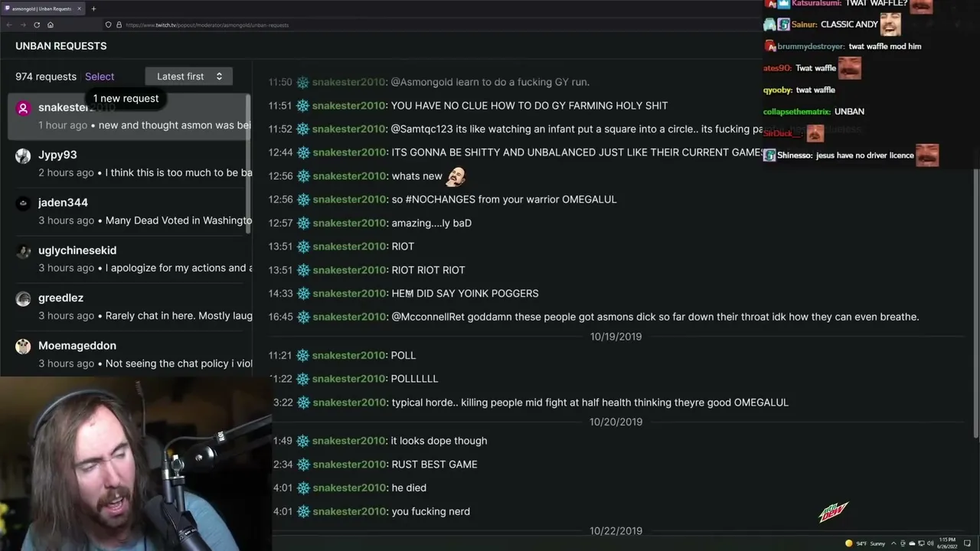Open the uglychinesekid unban request
The width and height of the screenshot is (980, 551).
129,259
